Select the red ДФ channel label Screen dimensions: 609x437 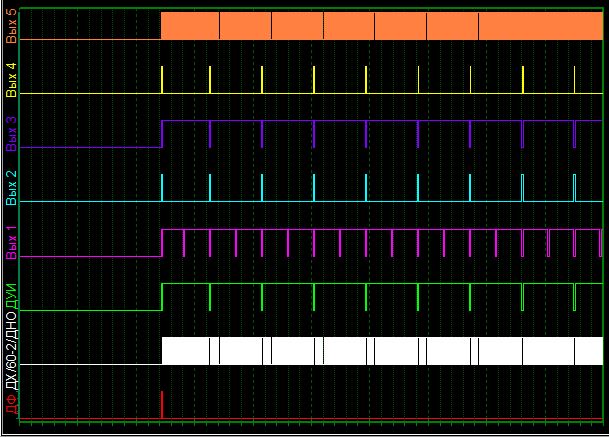pos(11,406)
